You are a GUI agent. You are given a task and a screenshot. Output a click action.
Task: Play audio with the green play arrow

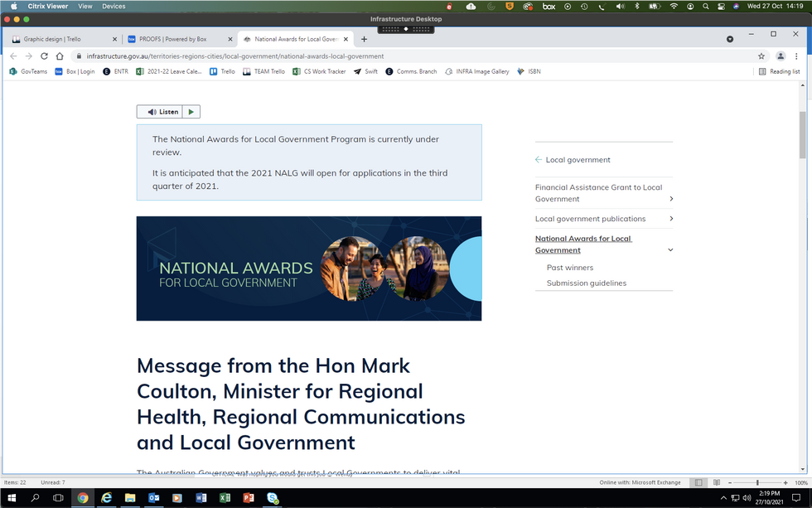[x=191, y=112]
